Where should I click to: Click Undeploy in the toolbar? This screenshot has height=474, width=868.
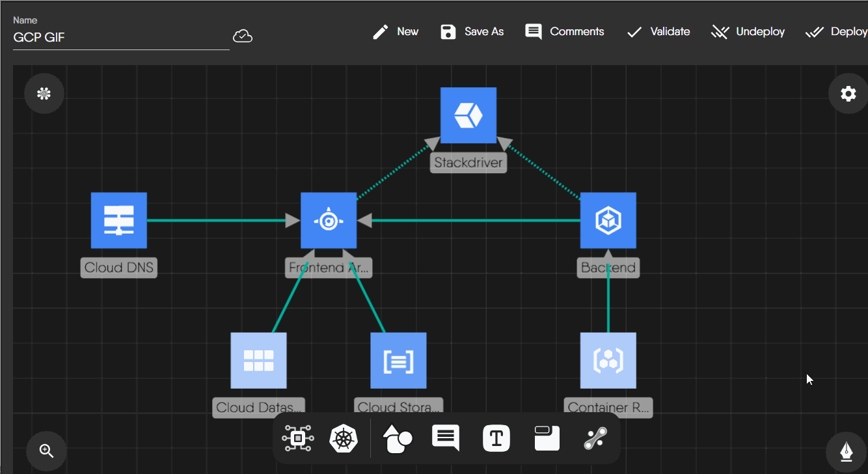coord(748,32)
